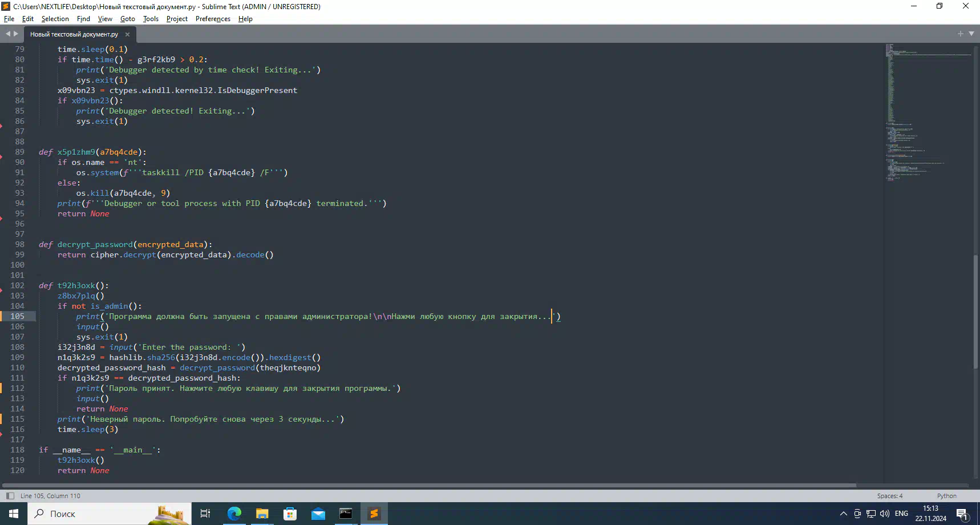Open File Explorer from the taskbar

262,514
